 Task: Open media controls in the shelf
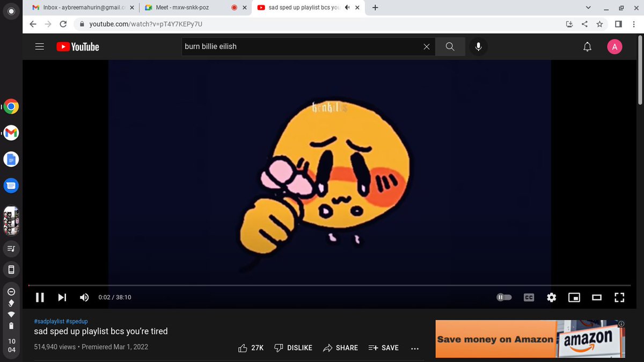tap(11, 248)
